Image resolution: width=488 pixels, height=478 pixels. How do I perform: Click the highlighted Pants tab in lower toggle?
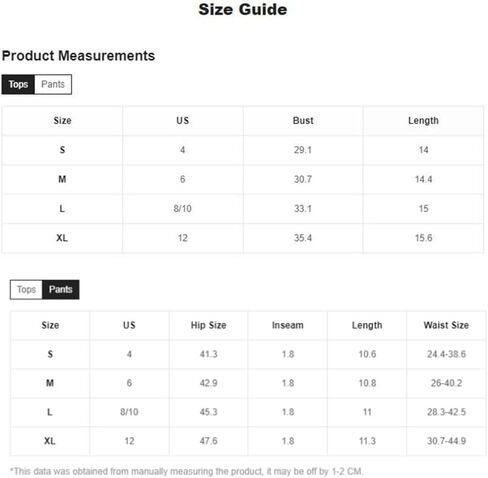tap(61, 289)
